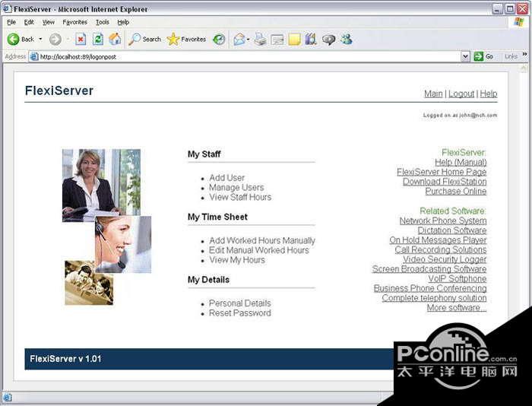Open Manage Users link
This screenshot has width=532, height=406.
click(236, 187)
